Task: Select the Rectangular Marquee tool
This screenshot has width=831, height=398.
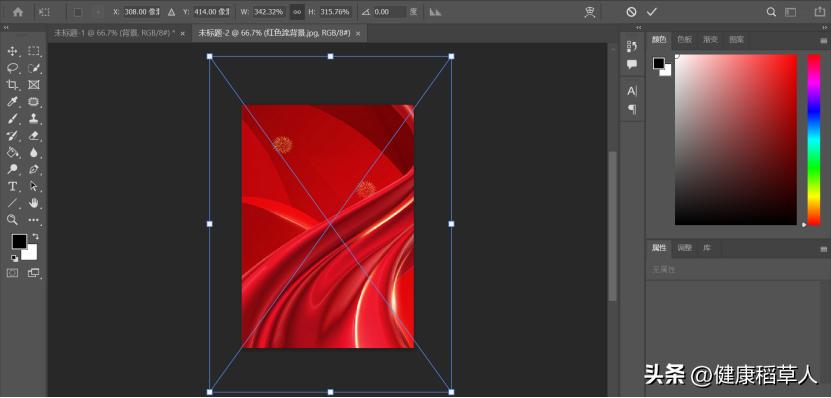Action: point(34,51)
